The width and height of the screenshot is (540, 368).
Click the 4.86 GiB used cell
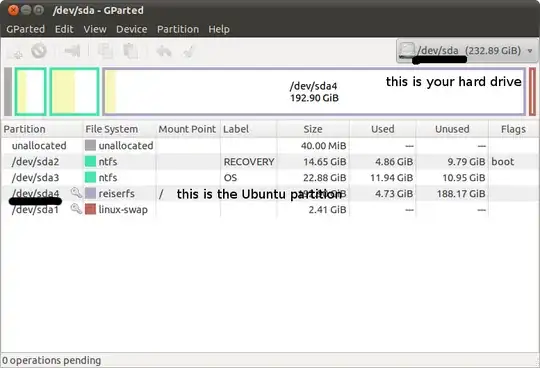point(394,162)
